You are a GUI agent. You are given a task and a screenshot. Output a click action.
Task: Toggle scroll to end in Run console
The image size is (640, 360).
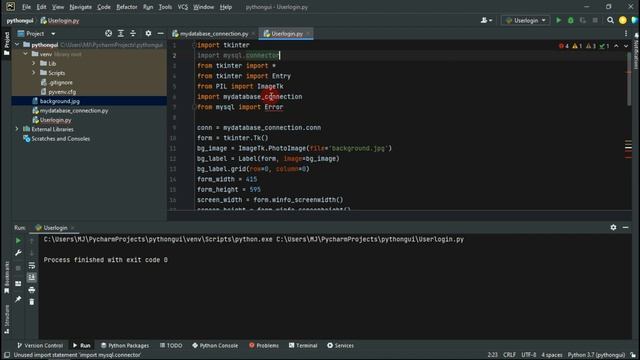31,278
